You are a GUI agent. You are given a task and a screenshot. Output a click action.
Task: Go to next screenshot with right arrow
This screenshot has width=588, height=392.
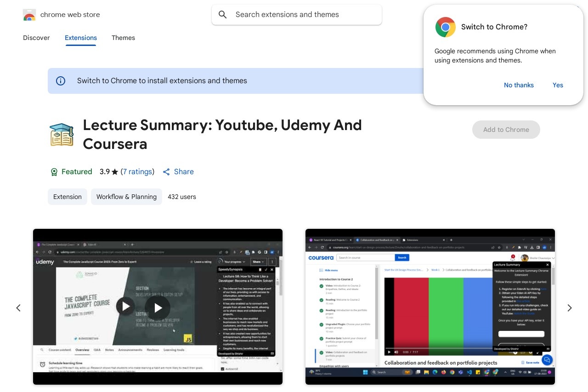tap(570, 308)
